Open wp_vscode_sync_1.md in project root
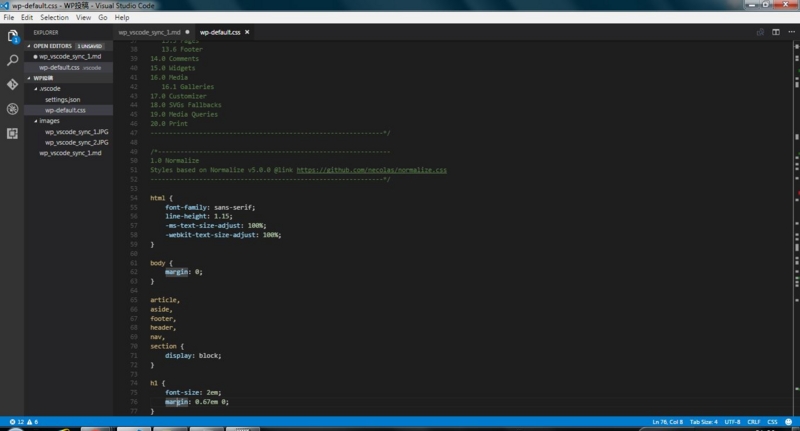800x431 pixels. click(70, 153)
